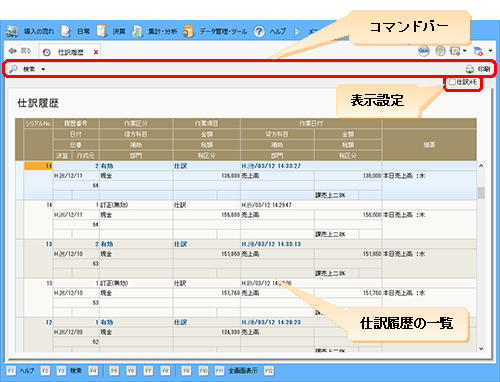Click the F11 全画面表示 function key

click(x=236, y=371)
